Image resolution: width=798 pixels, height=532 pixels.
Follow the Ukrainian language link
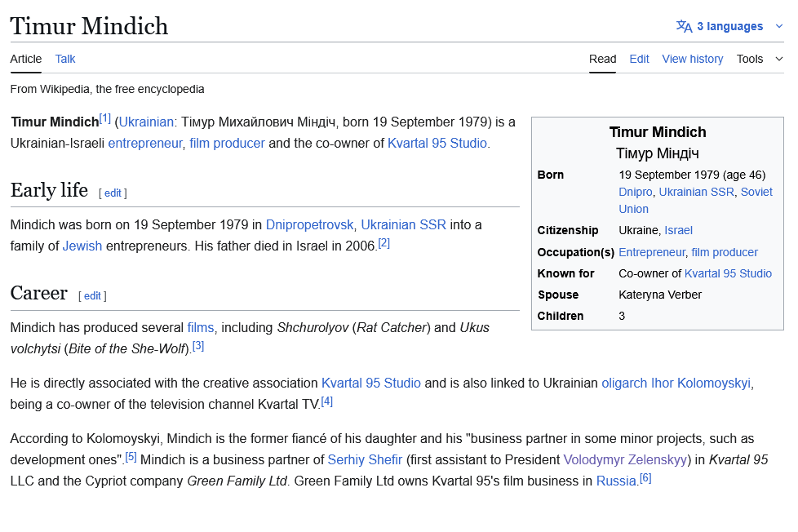click(146, 122)
